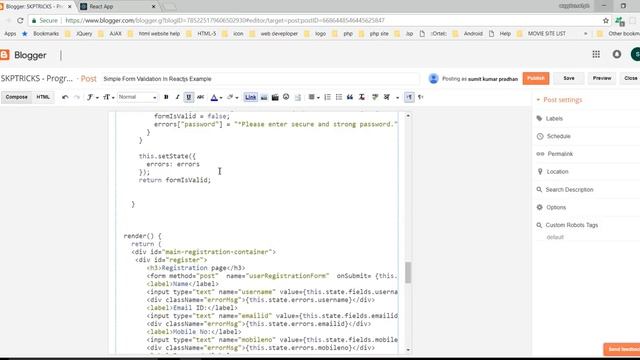Click the Apps bookmark shortcut

10,34
